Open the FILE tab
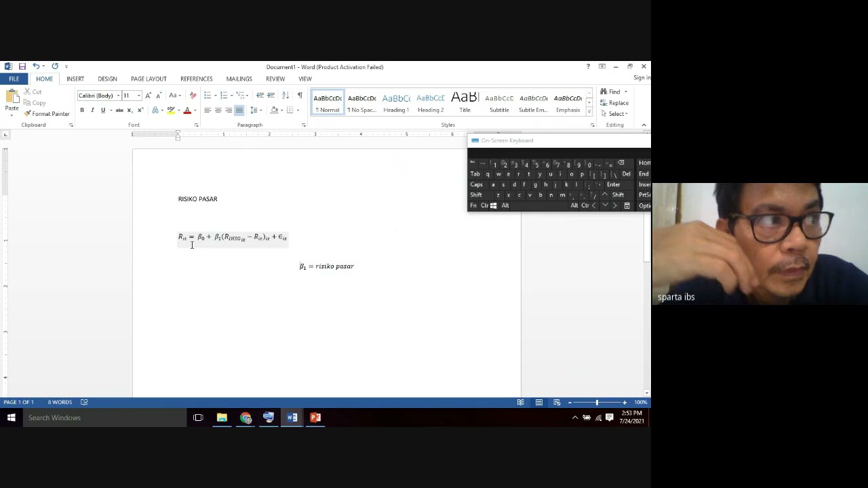Viewport: 868px width, 488px height. pos(14,79)
